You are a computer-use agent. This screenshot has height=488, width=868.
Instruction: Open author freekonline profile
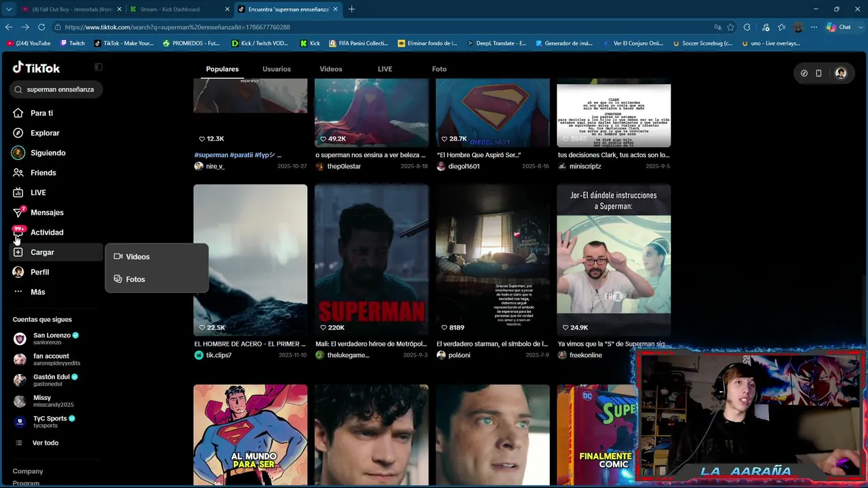(586, 355)
